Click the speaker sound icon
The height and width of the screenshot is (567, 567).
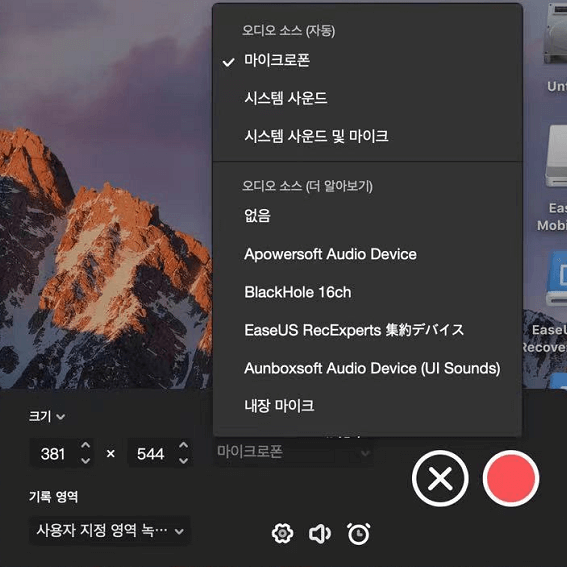(x=320, y=533)
